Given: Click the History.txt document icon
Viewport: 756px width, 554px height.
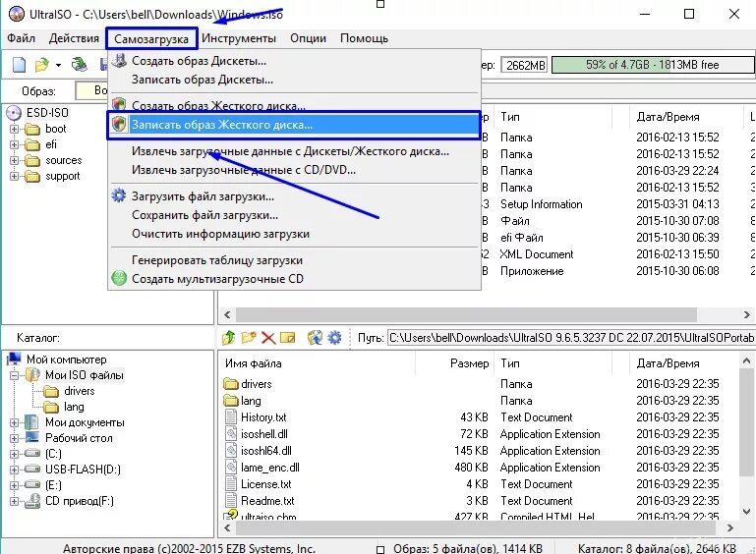Looking at the screenshot, I should 231,417.
